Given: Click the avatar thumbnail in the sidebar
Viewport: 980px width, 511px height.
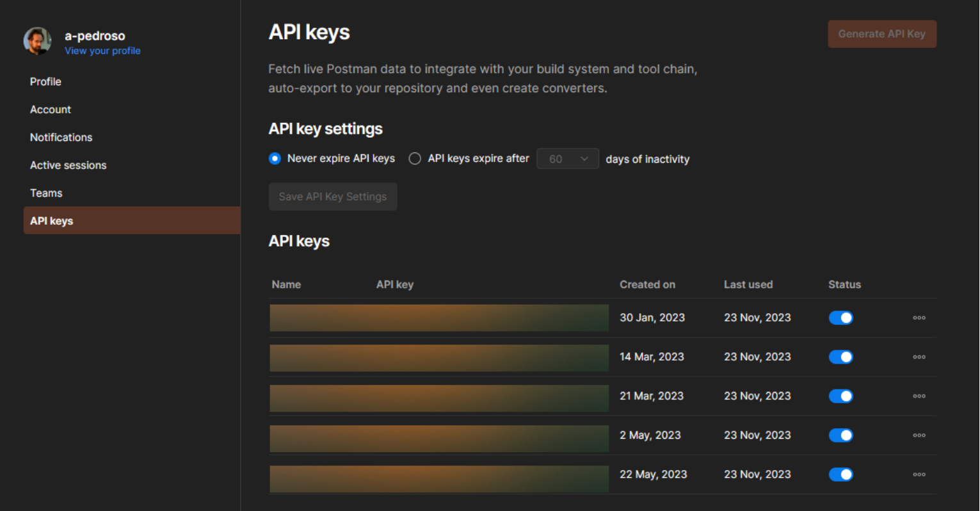Looking at the screenshot, I should coord(37,40).
